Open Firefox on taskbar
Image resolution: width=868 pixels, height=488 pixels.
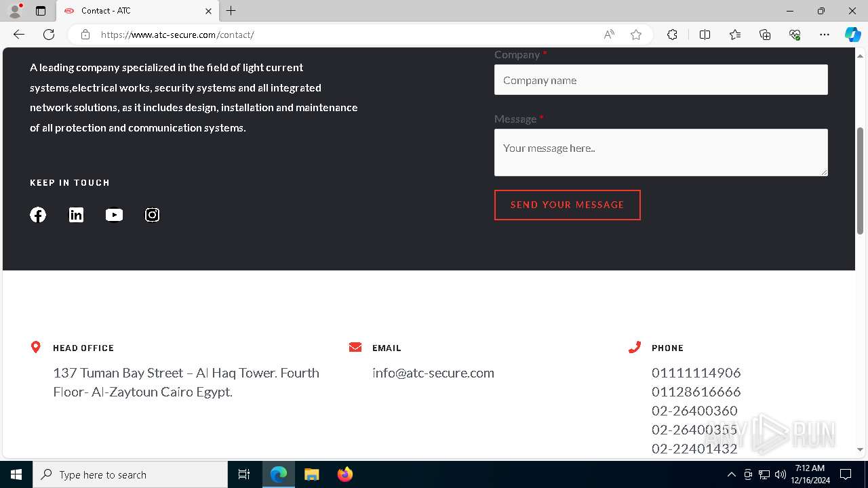(x=344, y=474)
